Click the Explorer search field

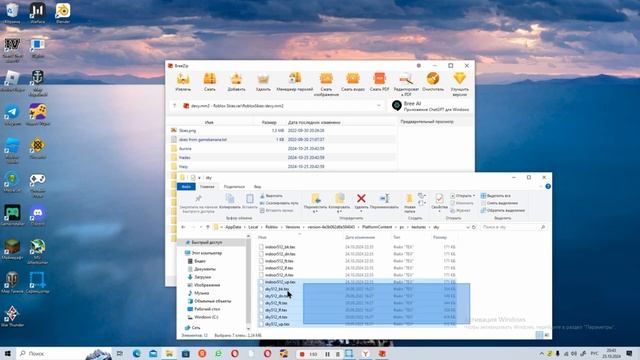pyautogui.click(x=513, y=227)
